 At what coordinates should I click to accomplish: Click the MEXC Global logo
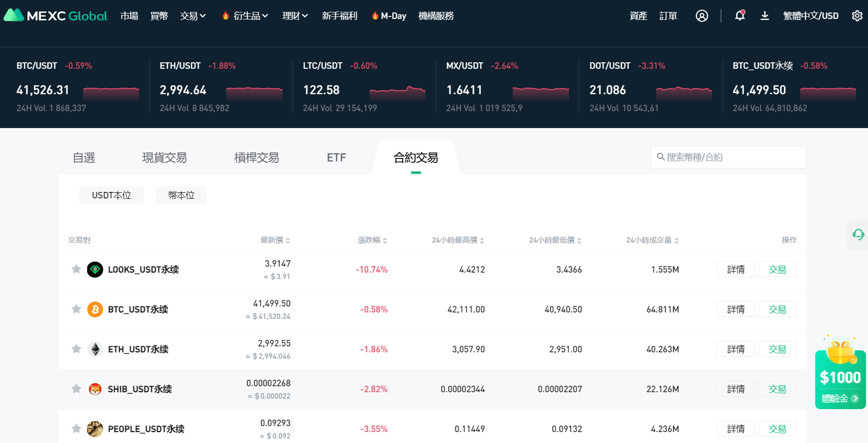point(55,15)
